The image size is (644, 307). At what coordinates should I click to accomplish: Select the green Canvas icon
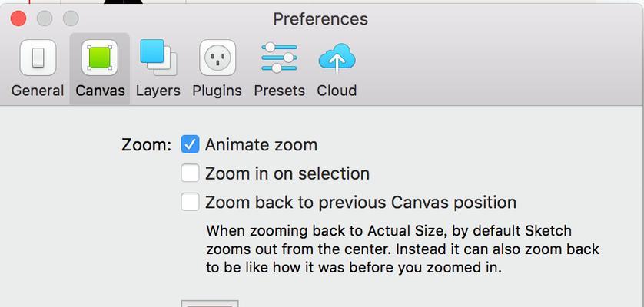100,58
